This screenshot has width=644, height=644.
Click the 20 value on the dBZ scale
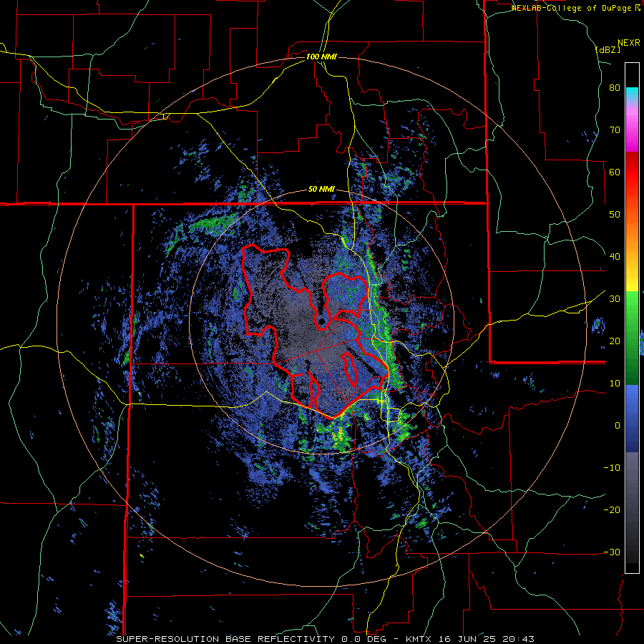[x=615, y=341]
